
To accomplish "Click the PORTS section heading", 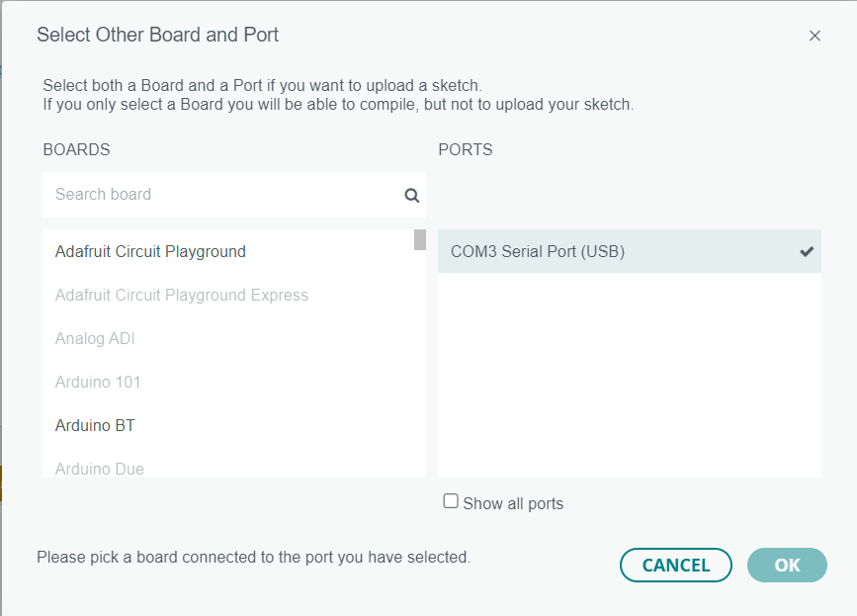I will (465, 149).
